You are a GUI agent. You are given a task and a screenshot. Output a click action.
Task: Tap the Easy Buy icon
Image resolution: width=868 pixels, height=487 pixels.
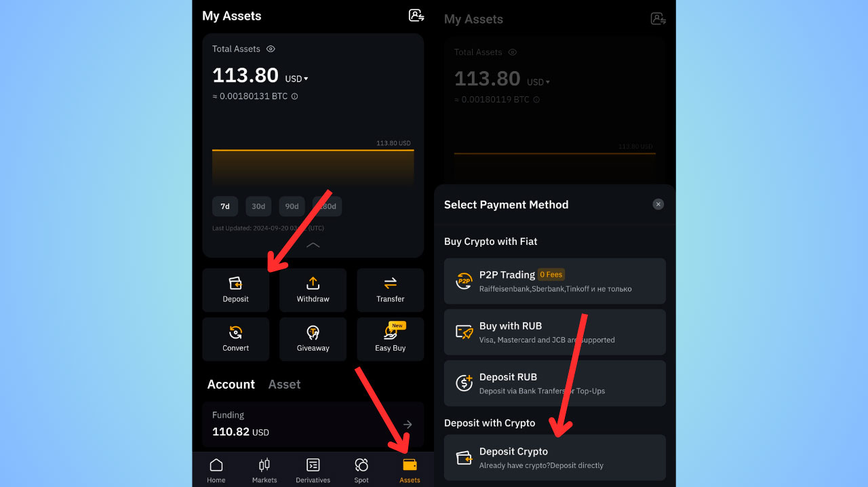pos(390,333)
